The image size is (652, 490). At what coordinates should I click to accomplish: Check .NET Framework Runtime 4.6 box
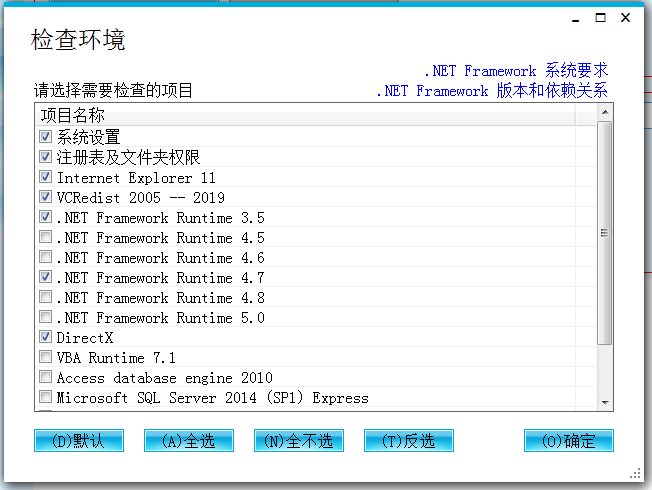(x=45, y=257)
